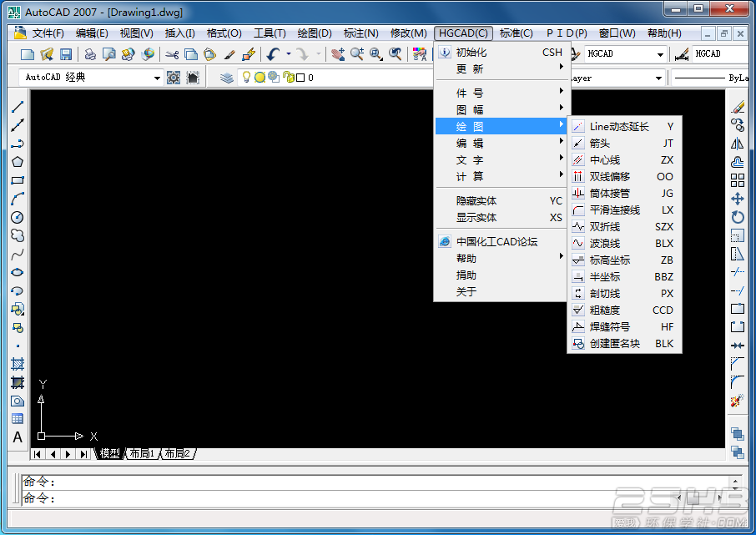The height and width of the screenshot is (535, 756).
Task: Switch to the 布局2 layout tab
Action: (178, 453)
